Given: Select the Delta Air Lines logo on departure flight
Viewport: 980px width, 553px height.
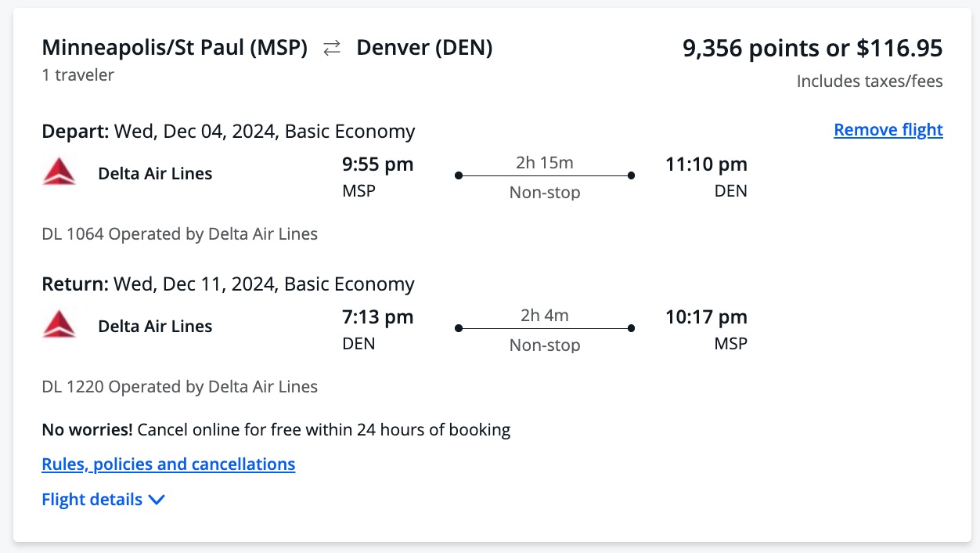Looking at the screenshot, I should click(60, 172).
